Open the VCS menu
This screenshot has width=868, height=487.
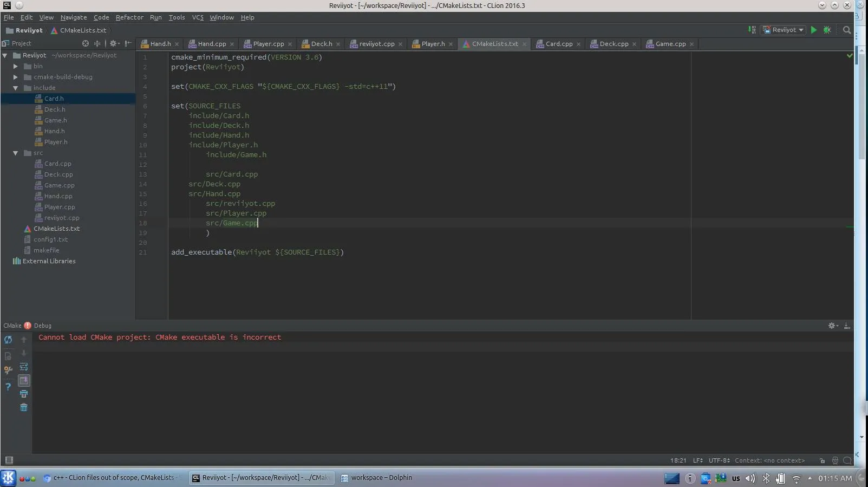(x=198, y=17)
